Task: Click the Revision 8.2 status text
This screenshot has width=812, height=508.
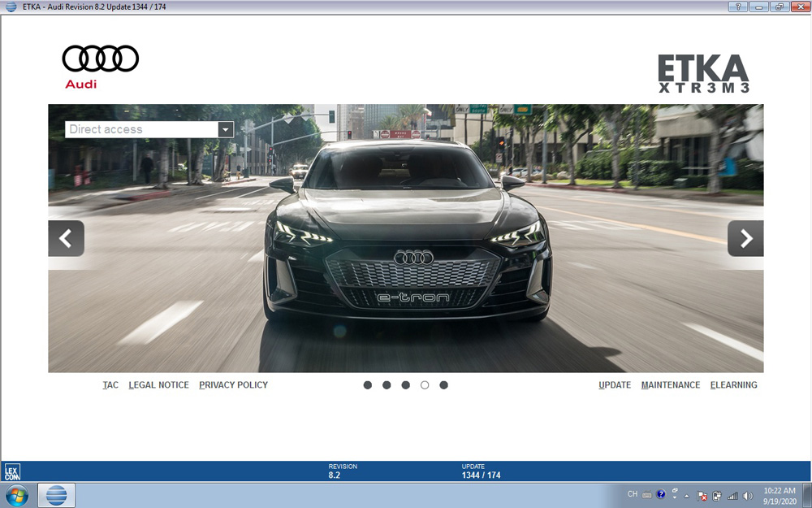Action: tap(343, 471)
